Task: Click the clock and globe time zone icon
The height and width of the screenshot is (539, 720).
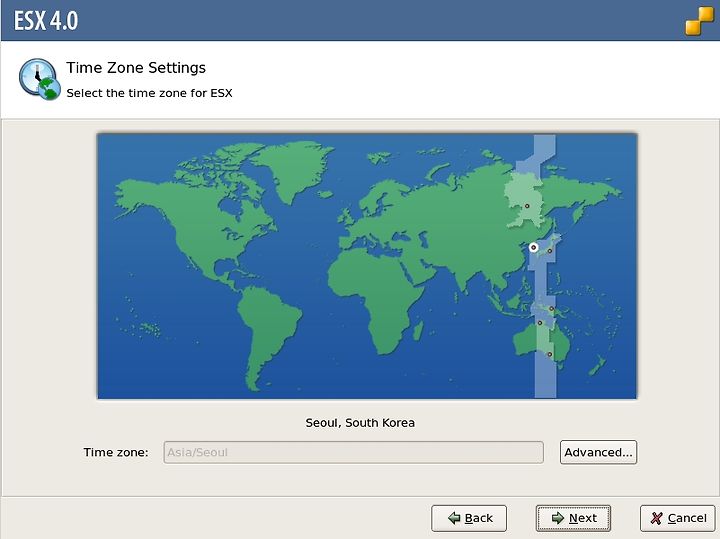Action: pos(39,79)
